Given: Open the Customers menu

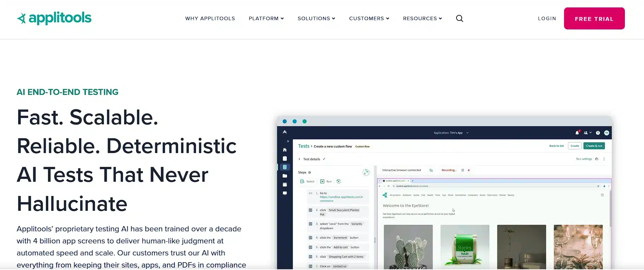Looking at the screenshot, I should point(369,18).
